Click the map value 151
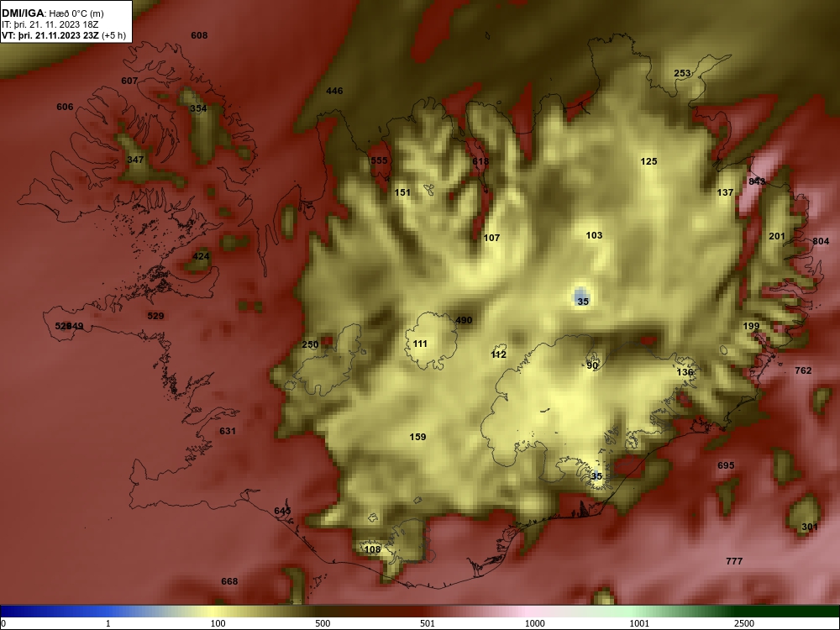840x630 pixels. click(x=402, y=193)
